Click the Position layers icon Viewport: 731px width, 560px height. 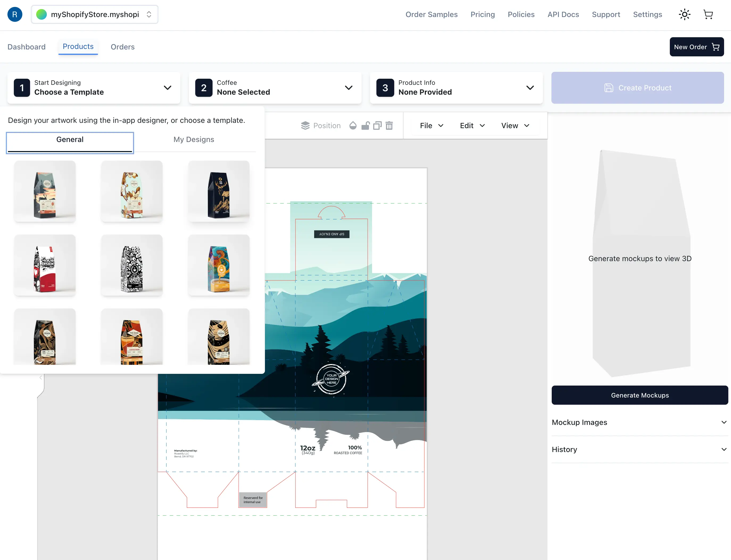click(305, 126)
